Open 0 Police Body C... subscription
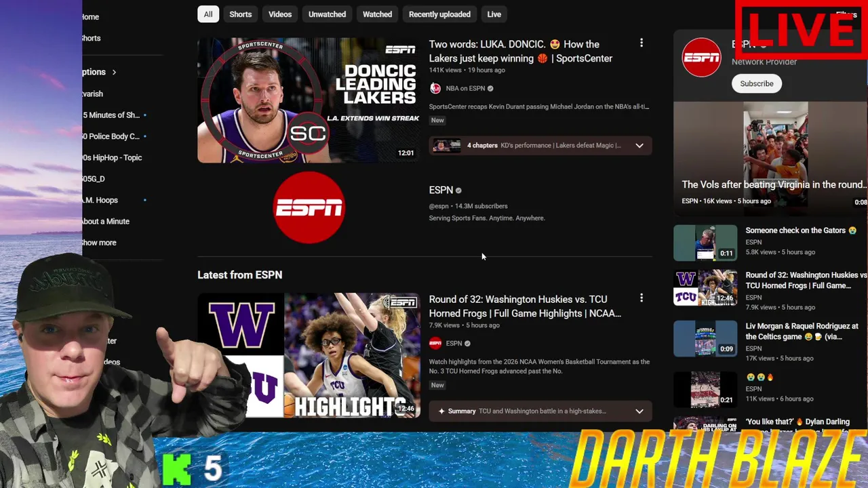 [111, 137]
